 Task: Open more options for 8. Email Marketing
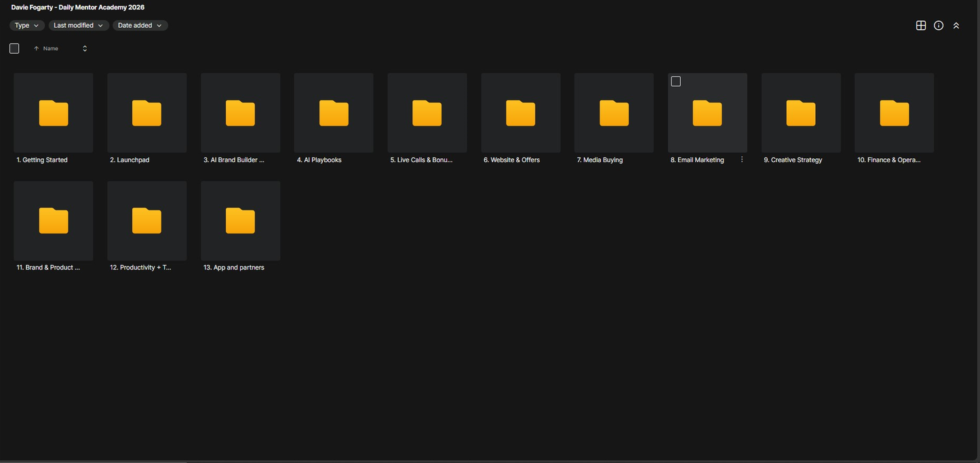[742, 160]
